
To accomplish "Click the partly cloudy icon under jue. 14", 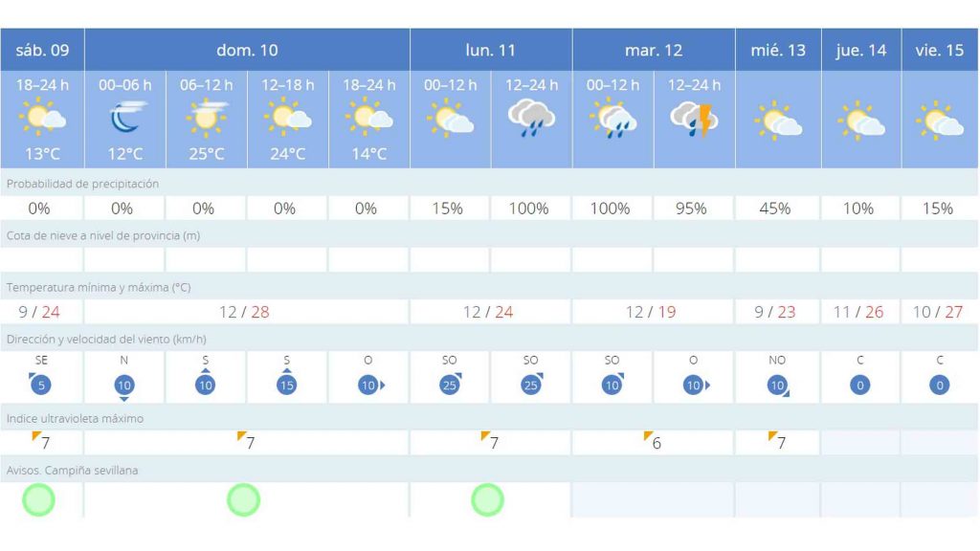I will pos(860,122).
